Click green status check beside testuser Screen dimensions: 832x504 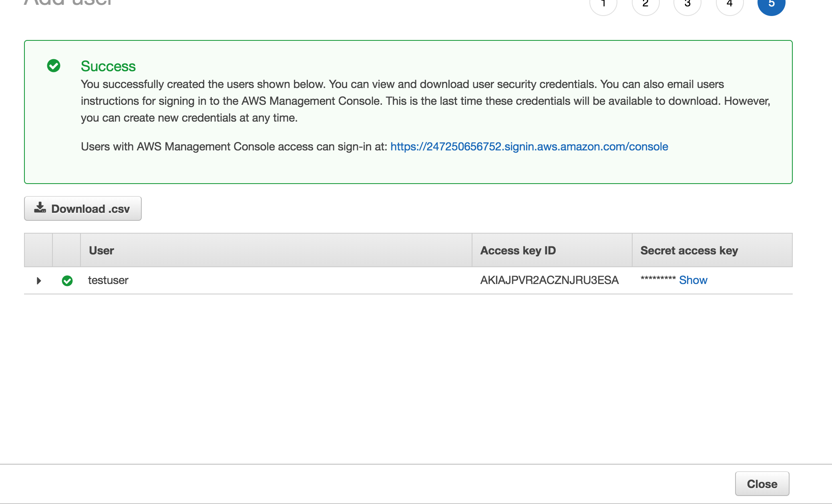(67, 281)
